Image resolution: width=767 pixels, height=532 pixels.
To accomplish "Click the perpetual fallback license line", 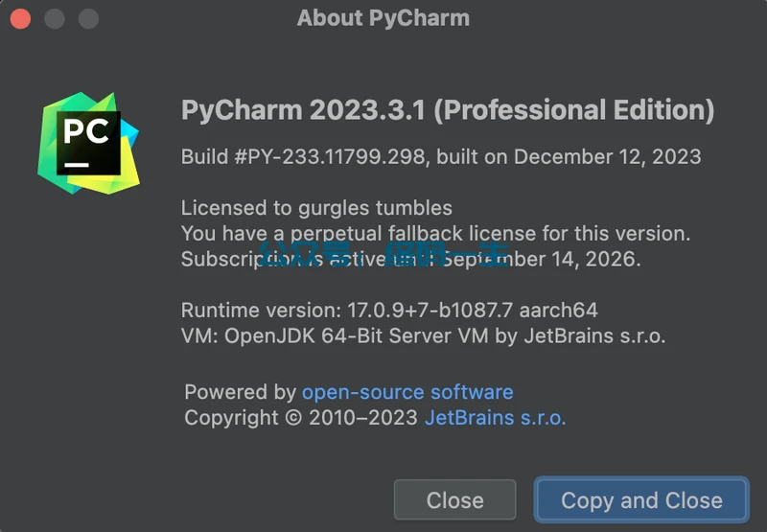I will [436, 233].
